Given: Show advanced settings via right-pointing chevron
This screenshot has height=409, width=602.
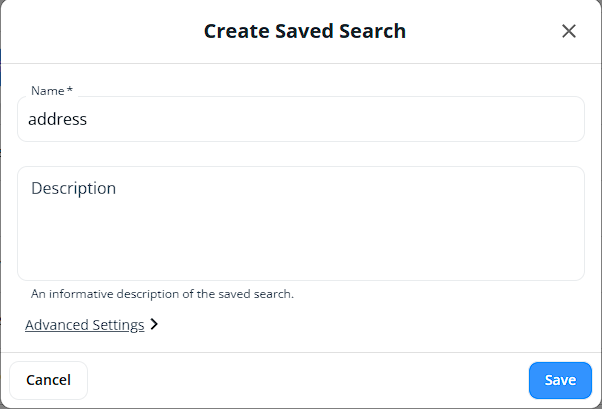Looking at the screenshot, I should point(154,325).
